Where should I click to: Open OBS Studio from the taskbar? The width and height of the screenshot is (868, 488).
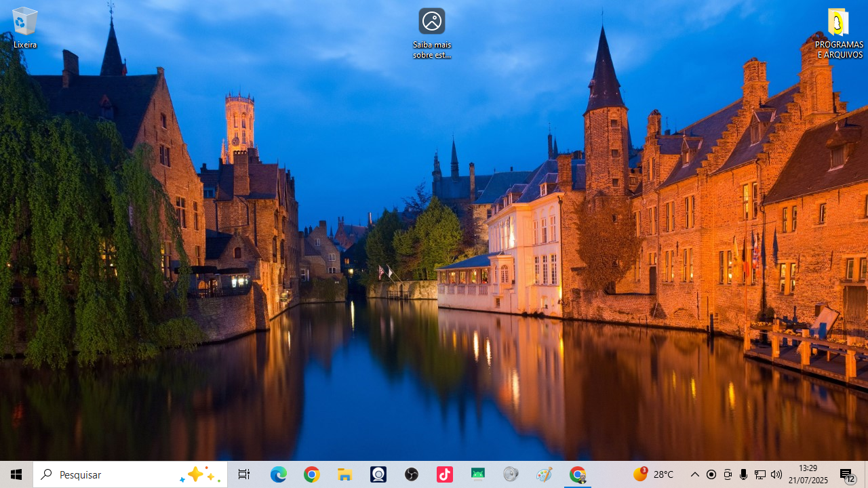[x=412, y=474]
